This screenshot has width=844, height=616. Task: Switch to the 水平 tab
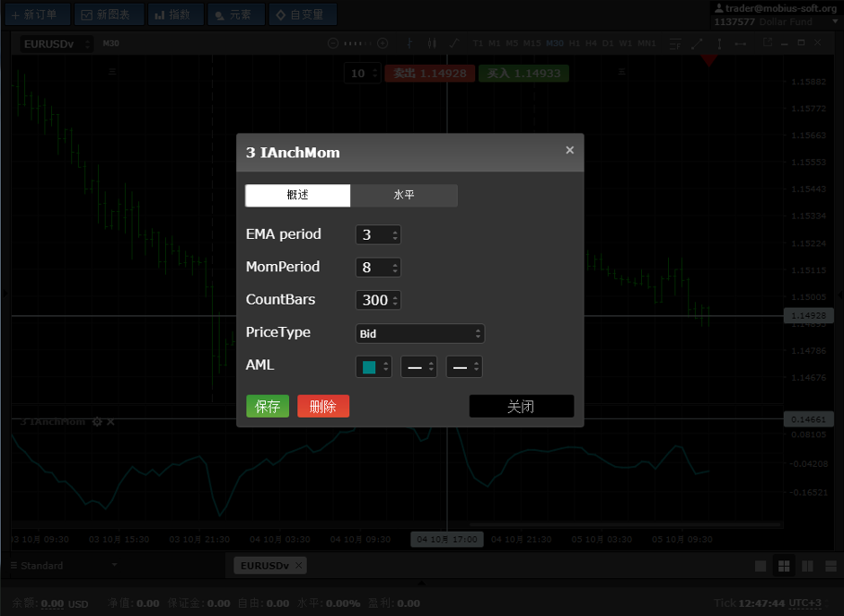pos(404,196)
